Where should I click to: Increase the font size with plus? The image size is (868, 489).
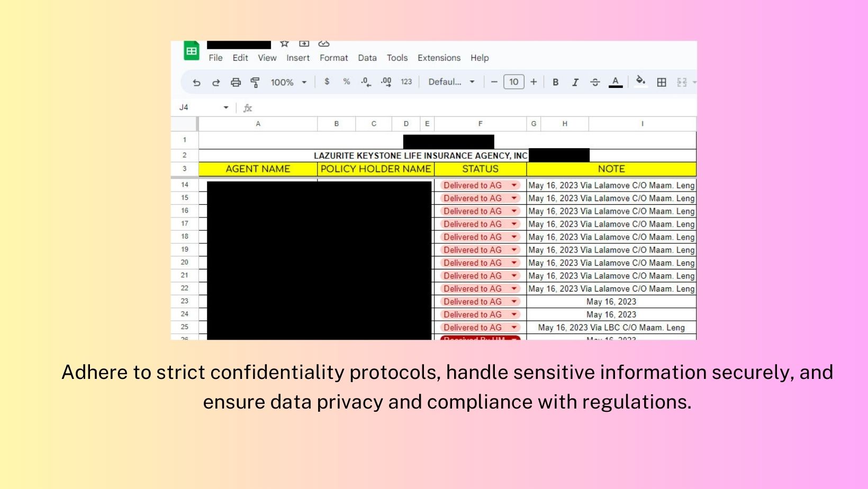[x=534, y=82]
